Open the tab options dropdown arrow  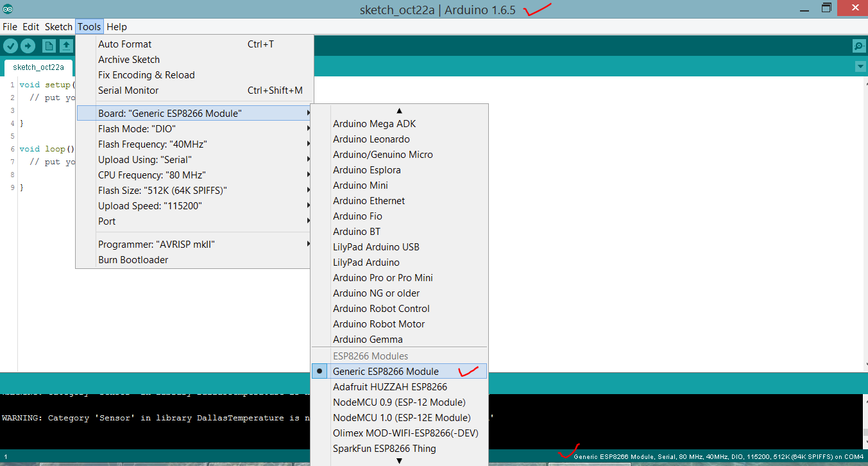tap(860, 67)
